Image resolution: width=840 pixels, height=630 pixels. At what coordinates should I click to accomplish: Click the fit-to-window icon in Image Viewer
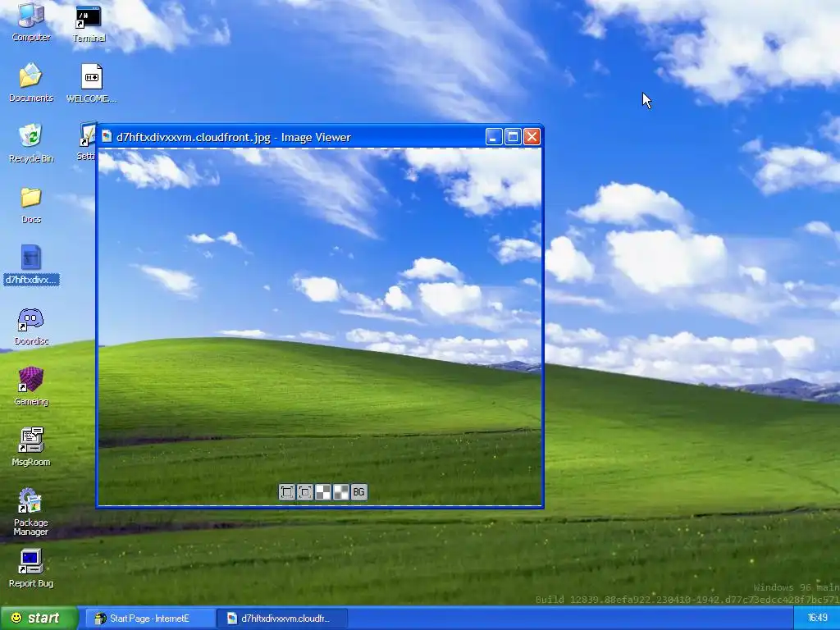click(287, 492)
